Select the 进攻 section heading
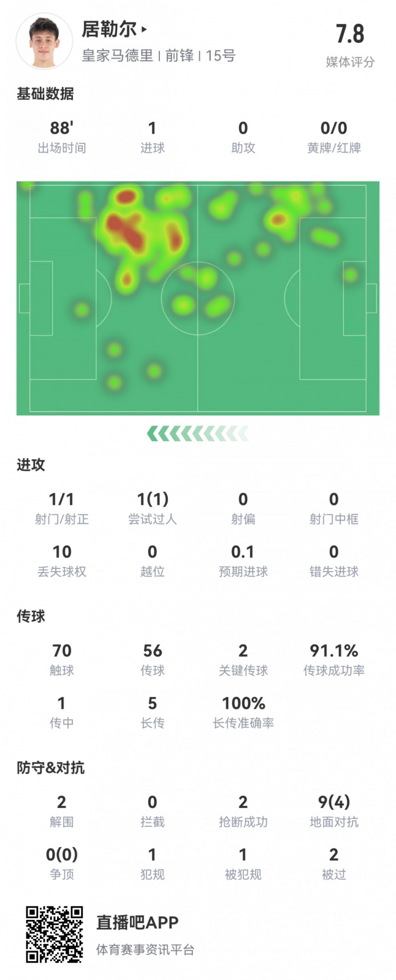Image resolution: width=396 pixels, height=980 pixels. click(x=31, y=465)
